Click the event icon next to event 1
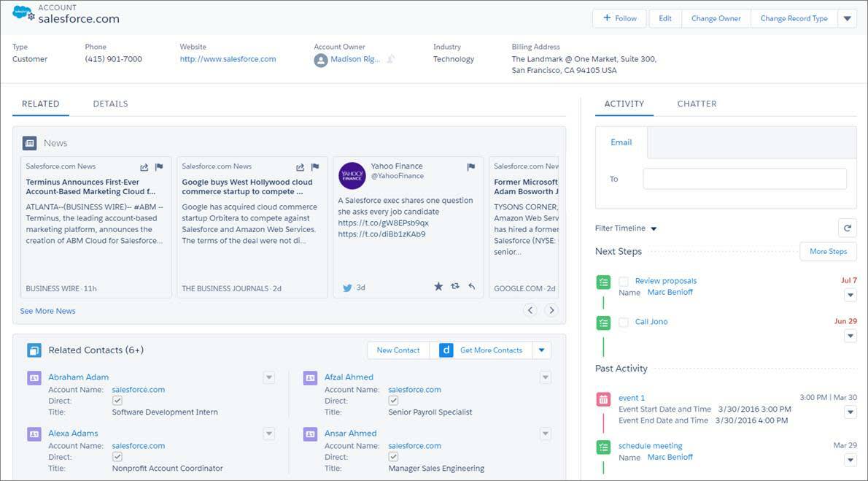 pyautogui.click(x=603, y=399)
